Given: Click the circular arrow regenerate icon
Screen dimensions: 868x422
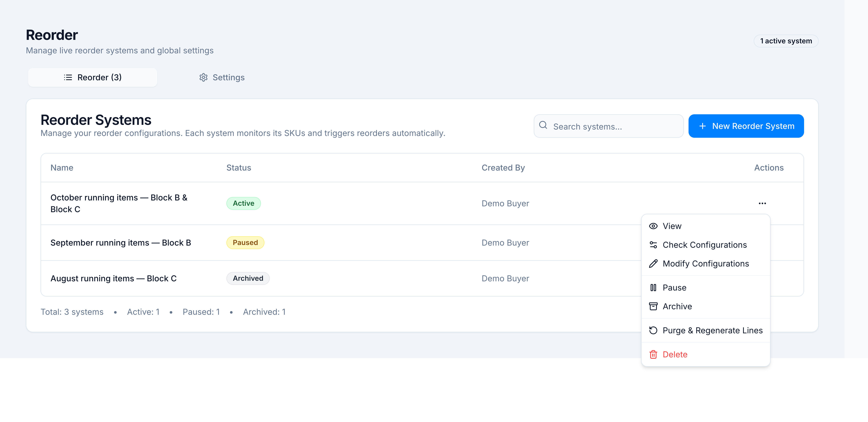Looking at the screenshot, I should coord(653,330).
